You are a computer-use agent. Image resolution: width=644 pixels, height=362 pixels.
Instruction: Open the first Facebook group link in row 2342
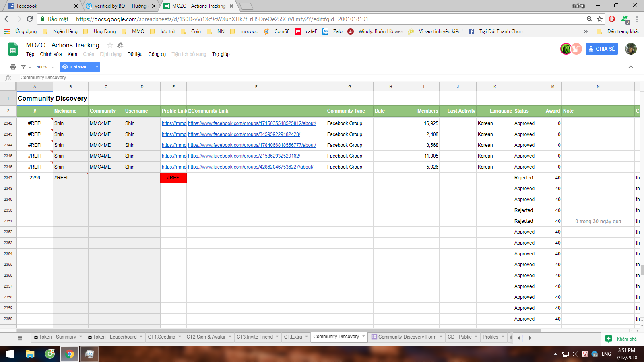(x=252, y=123)
